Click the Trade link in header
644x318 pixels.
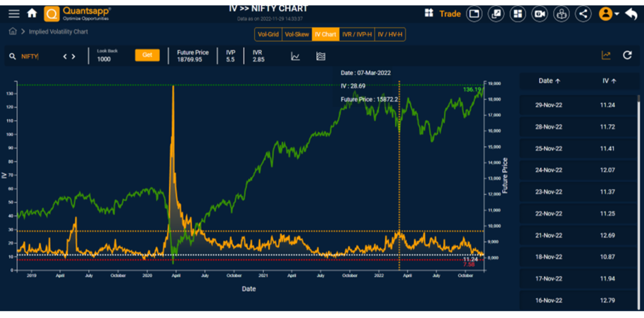pos(450,14)
